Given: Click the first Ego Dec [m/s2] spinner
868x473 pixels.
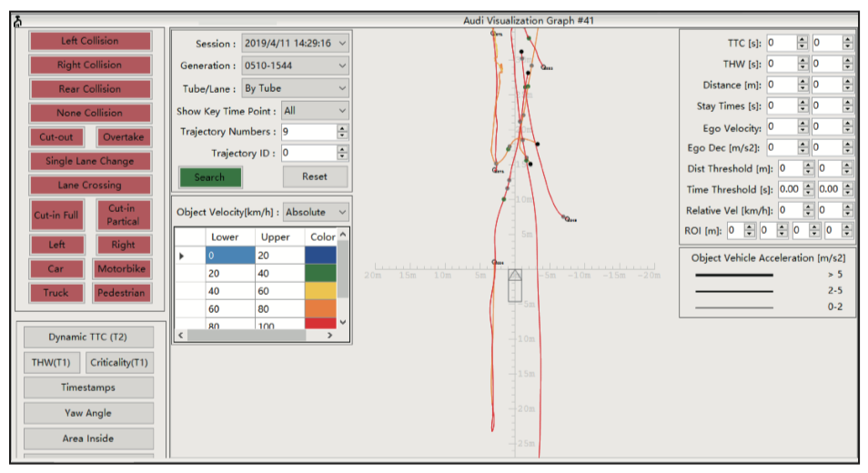Looking at the screenshot, I should pyautogui.click(x=803, y=147).
